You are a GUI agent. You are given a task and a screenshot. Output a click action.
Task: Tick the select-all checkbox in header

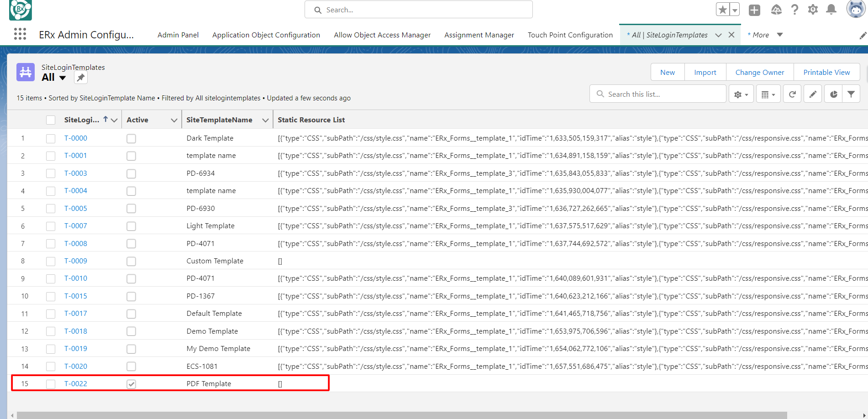coord(51,120)
